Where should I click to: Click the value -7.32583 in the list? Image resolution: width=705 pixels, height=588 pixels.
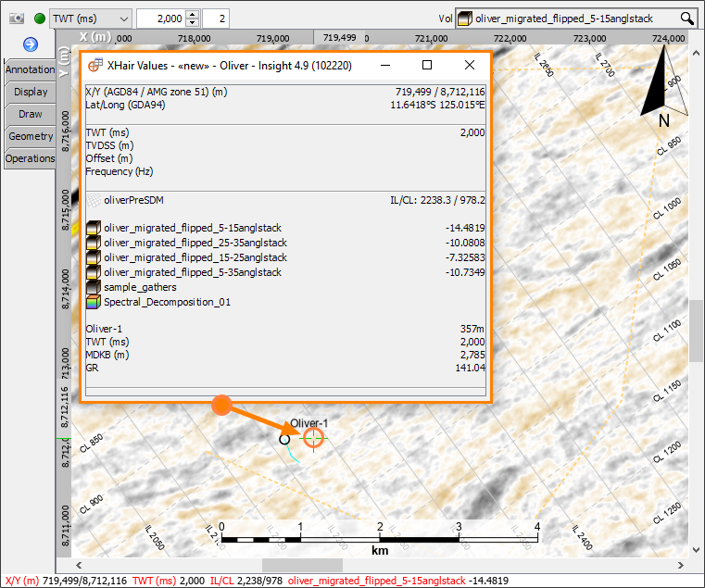click(x=465, y=257)
